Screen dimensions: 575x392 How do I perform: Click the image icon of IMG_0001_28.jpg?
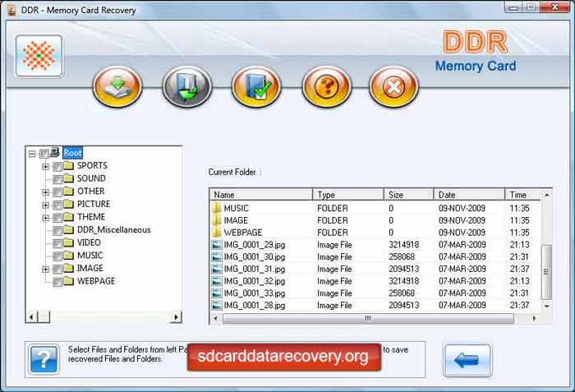click(217, 306)
